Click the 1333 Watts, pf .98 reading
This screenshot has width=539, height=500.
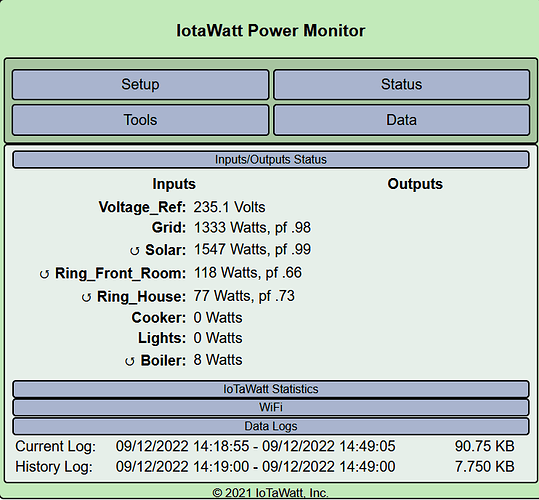coord(252,227)
